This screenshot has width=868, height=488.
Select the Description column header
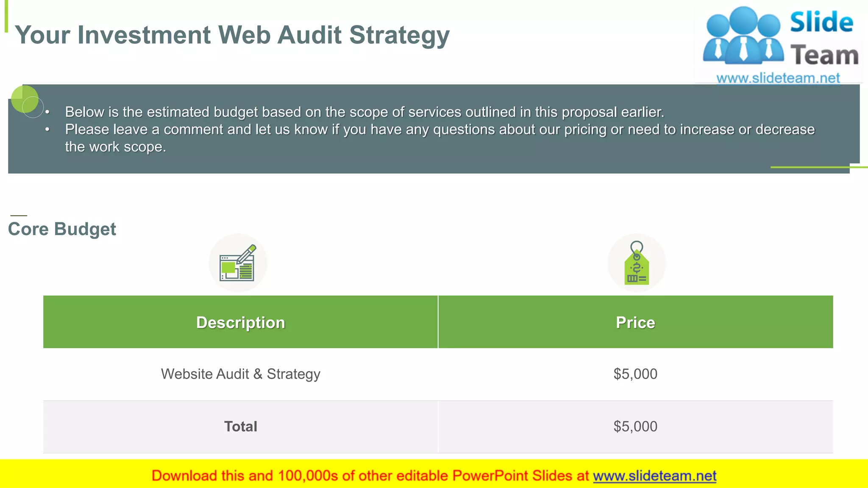240,322
